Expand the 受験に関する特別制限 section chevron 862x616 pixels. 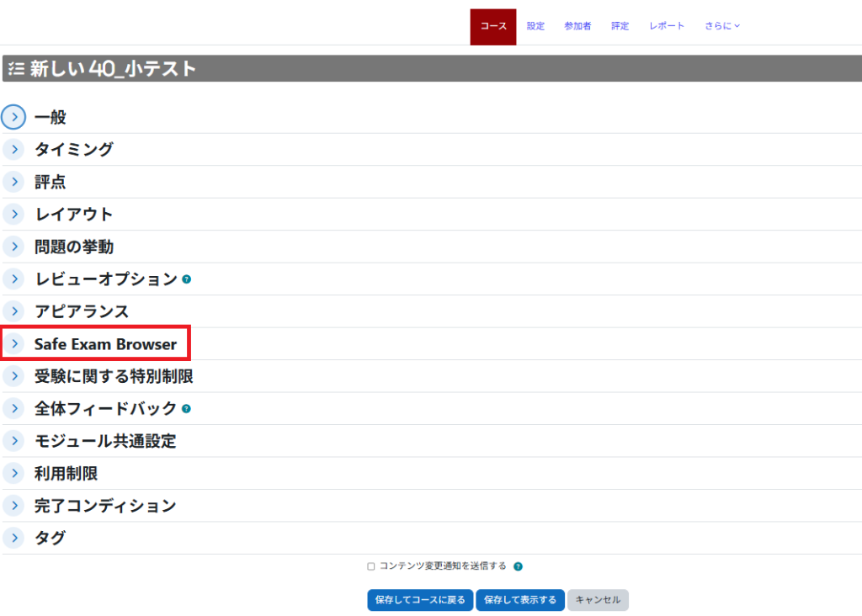coord(13,376)
